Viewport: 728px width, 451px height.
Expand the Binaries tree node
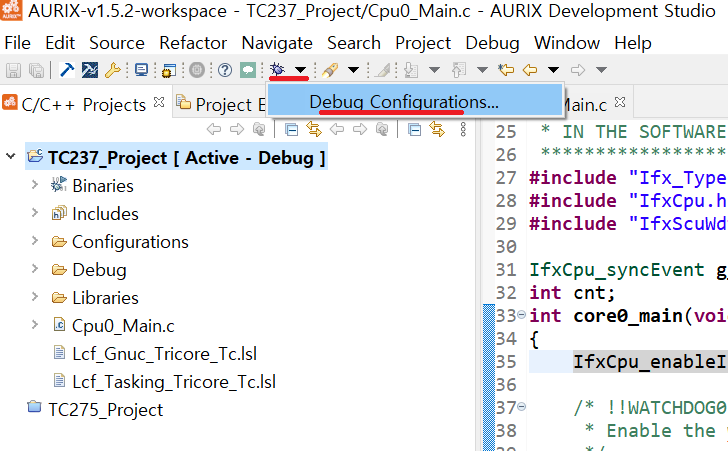pyautogui.click(x=35, y=185)
